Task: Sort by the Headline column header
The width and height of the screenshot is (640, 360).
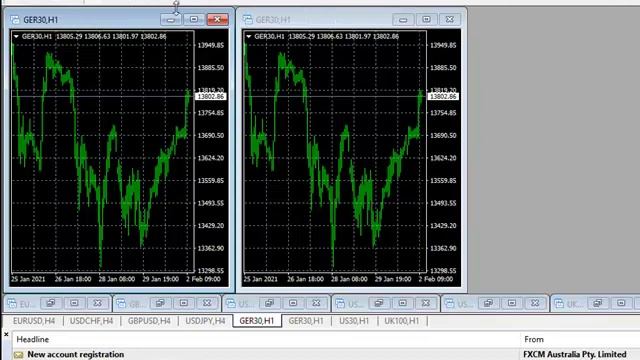Action: pos(266,339)
